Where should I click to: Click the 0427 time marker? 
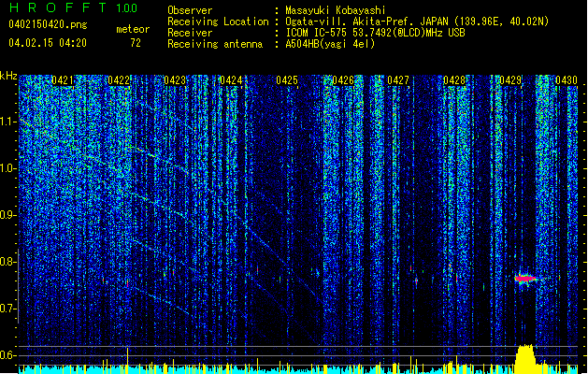[x=398, y=80]
